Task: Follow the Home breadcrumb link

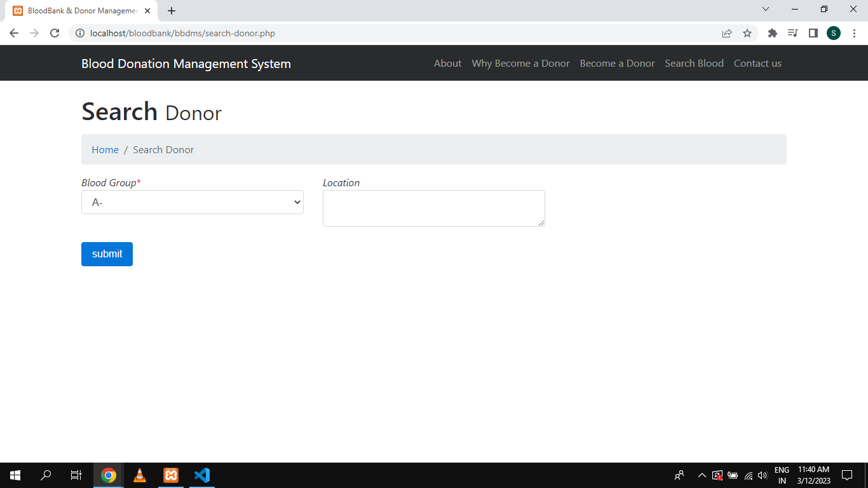Action: [105, 149]
